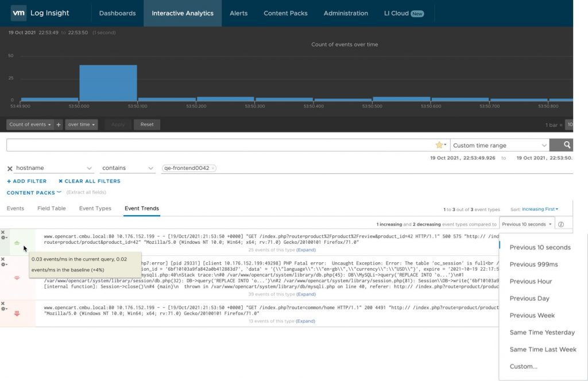Click the Apply chart button
This screenshot has width=588, height=381.
pos(118,125)
